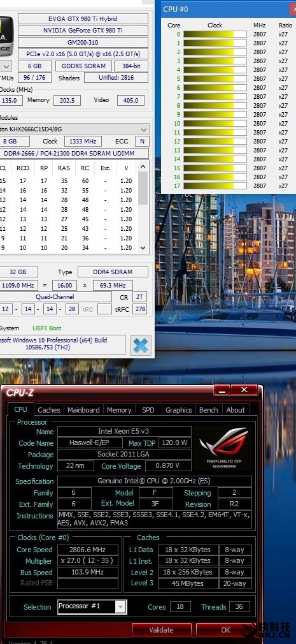Click the RAS column header in timings table
The height and width of the screenshot is (644, 296).
pyautogui.click(x=64, y=168)
